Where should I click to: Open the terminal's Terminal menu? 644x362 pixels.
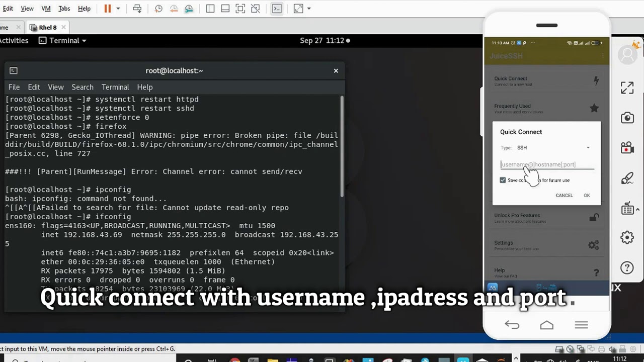point(115,87)
